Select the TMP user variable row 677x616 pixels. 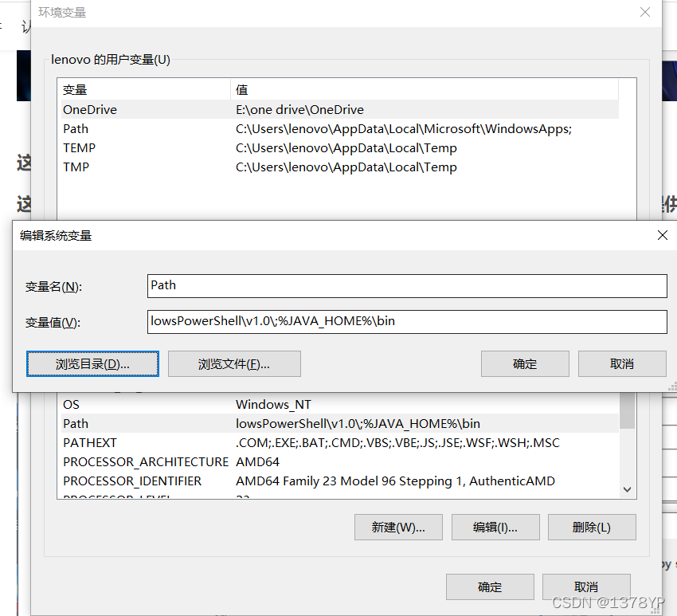(340, 167)
